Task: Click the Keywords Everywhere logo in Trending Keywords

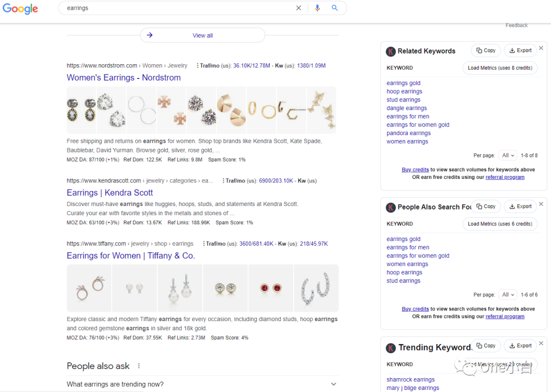Action: (391, 348)
